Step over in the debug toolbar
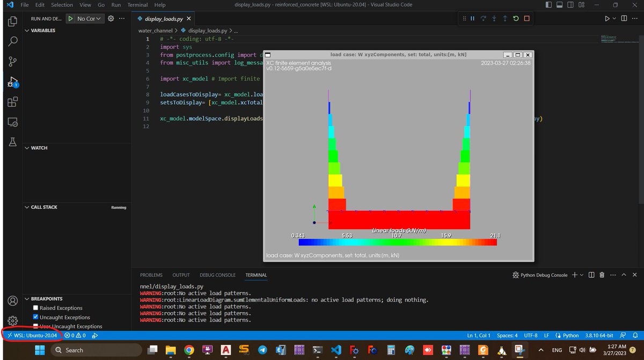 [x=484, y=18]
